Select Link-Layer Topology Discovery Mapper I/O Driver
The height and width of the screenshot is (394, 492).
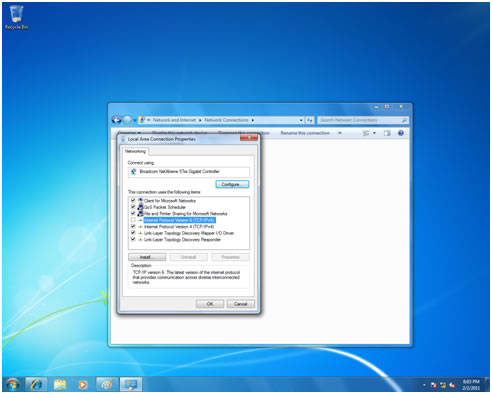click(x=189, y=233)
